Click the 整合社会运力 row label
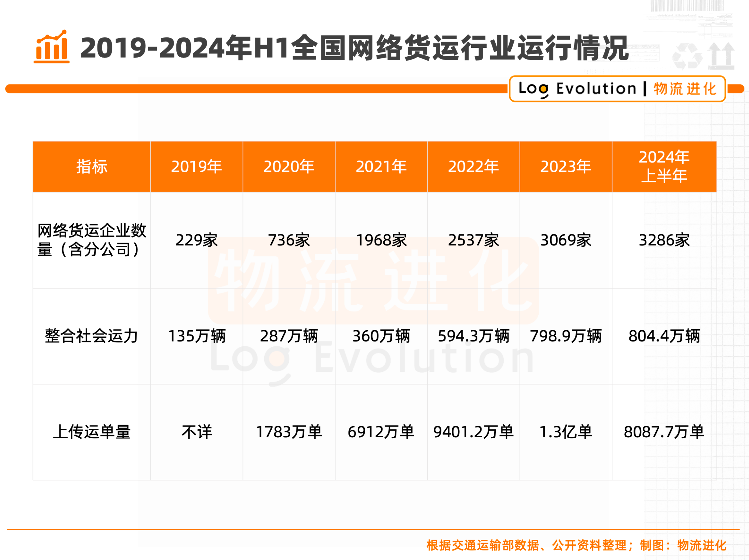The height and width of the screenshot is (560, 749). (x=92, y=336)
